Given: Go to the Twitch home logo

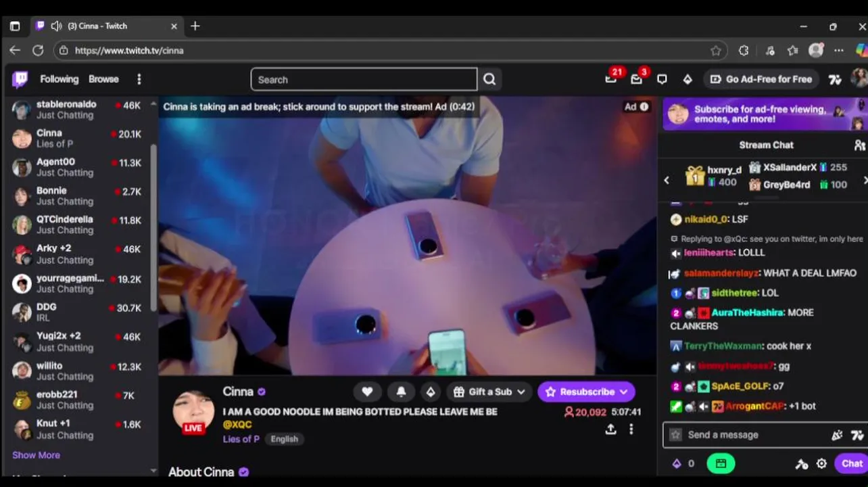Looking at the screenshot, I should pos(20,79).
